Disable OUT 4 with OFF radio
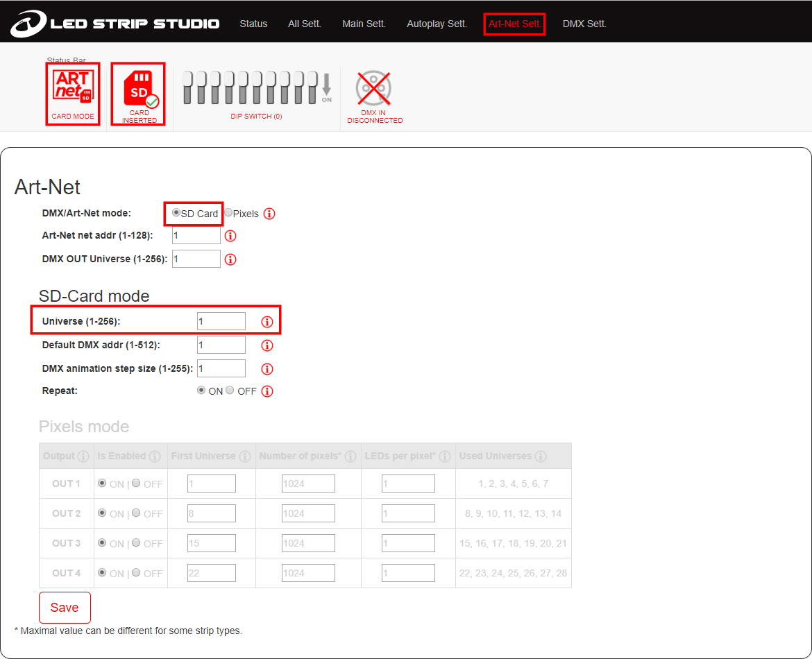Viewport: 812px width, 659px height. [x=136, y=572]
